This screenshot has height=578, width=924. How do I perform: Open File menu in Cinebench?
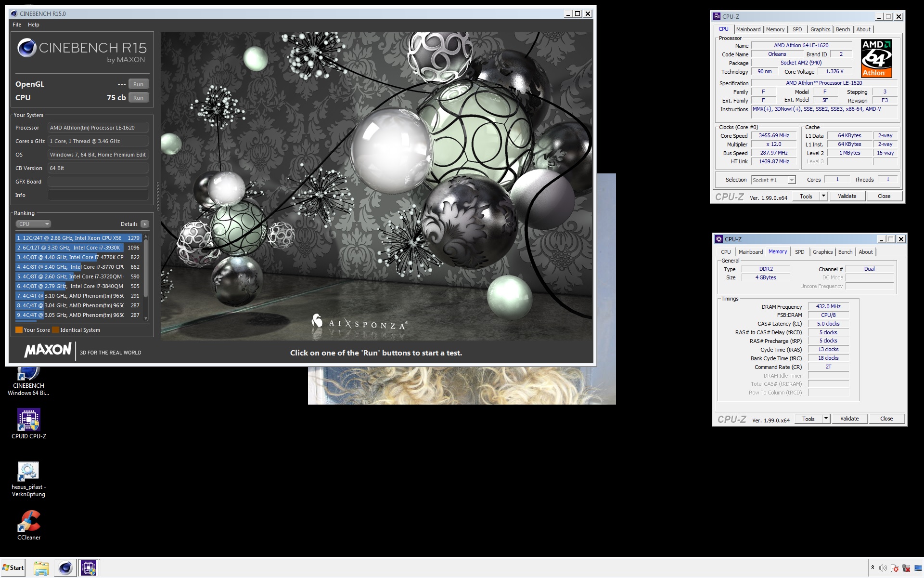[17, 25]
